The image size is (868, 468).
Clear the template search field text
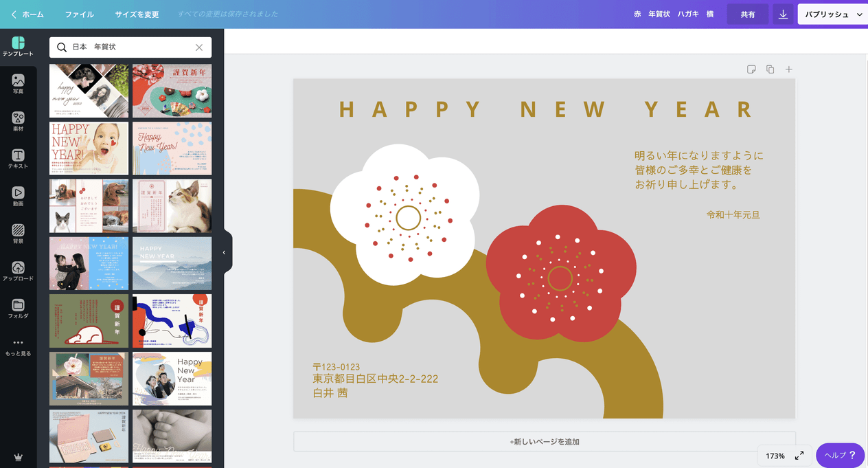coord(199,47)
